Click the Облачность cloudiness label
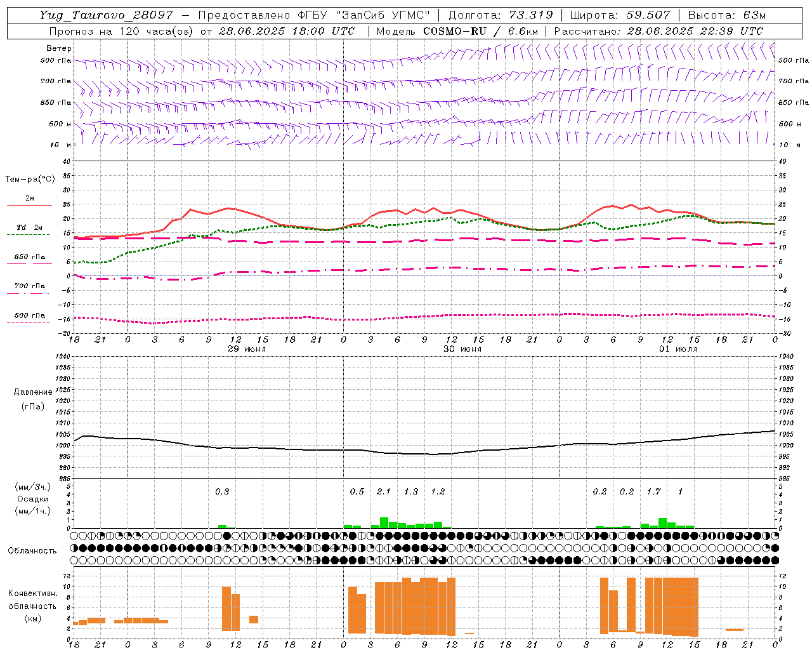This screenshot has width=812, height=650. coord(32,550)
